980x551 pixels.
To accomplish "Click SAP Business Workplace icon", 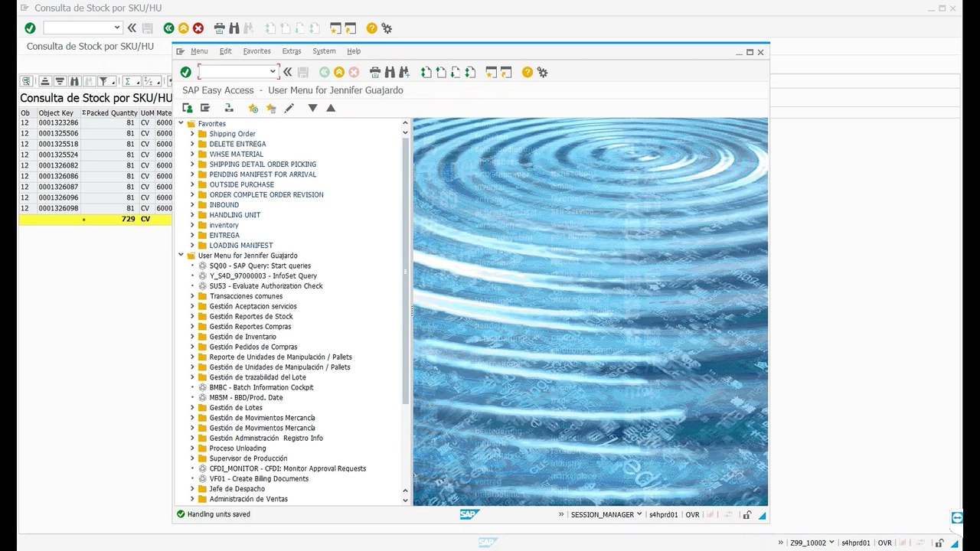I will pos(228,109).
